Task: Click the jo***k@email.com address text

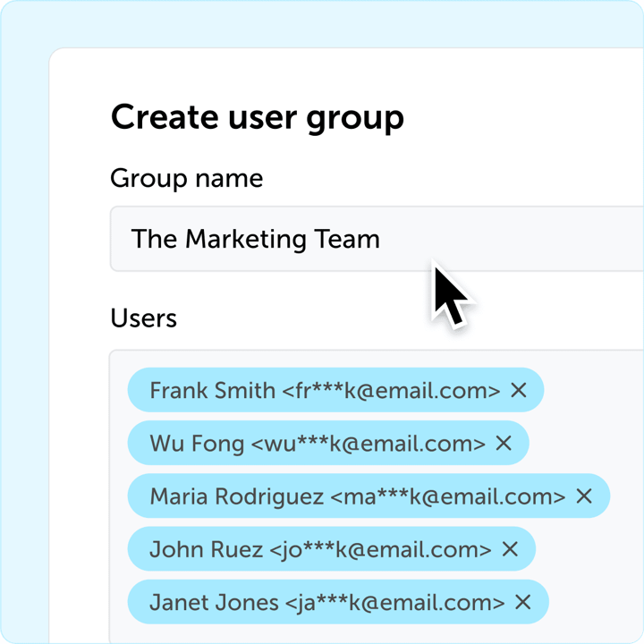Action: click(x=380, y=550)
